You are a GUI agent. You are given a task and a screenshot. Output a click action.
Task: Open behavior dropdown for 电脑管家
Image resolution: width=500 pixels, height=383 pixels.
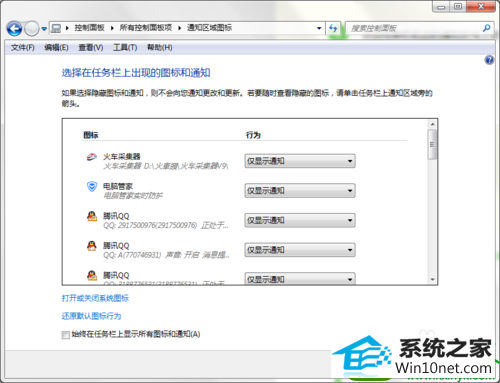[300, 191]
